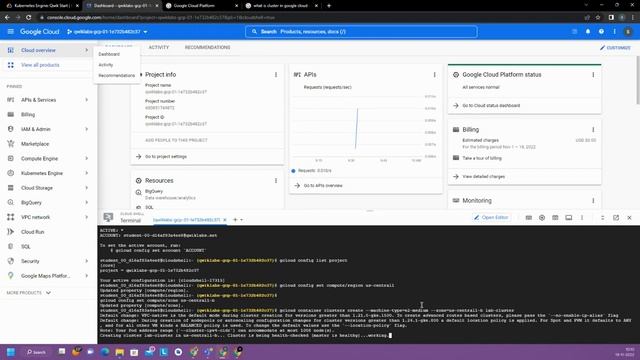
Task: Open the Monitoring card options menu
Action: (x=593, y=200)
